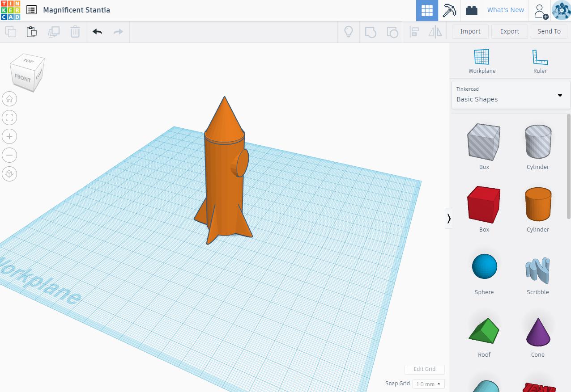Click the view cube FRONT face
The width and height of the screenshot is (571, 392).
click(x=22, y=78)
